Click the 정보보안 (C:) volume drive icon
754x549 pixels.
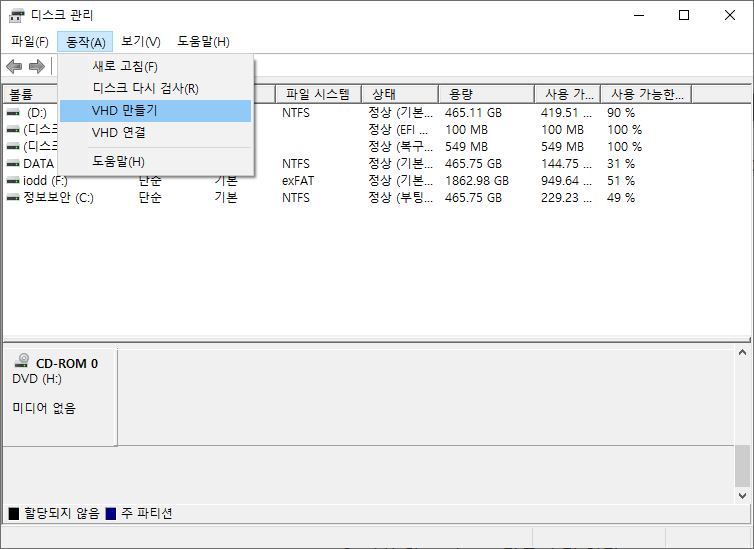tap(13, 198)
